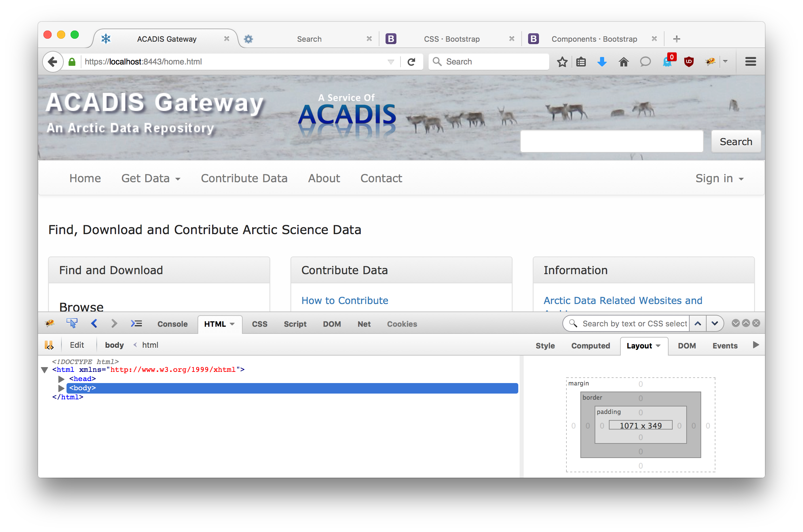Click the Firebug inspect element icon
This screenshot has height=532, width=803.
72,323
